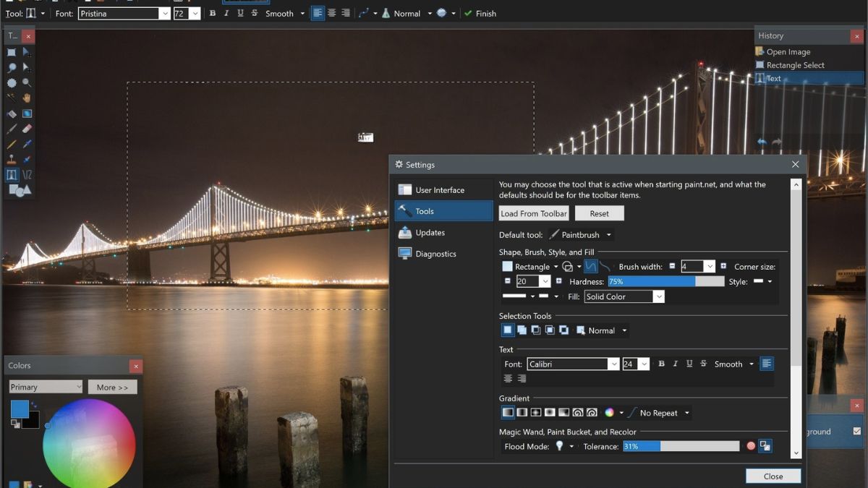Click the Brush width value field
The width and height of the screenshot is (868, 488).
(x=692, y=267)
